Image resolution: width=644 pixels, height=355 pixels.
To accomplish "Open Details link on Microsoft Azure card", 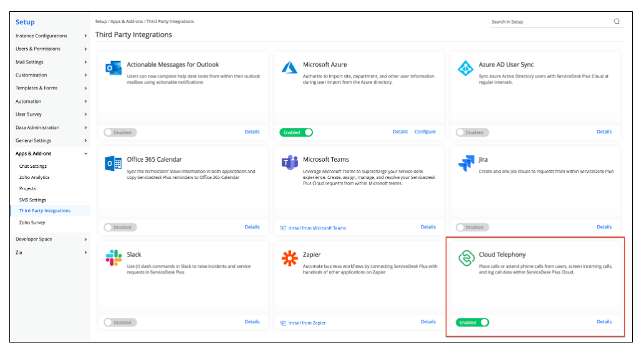I will (400, 132).
